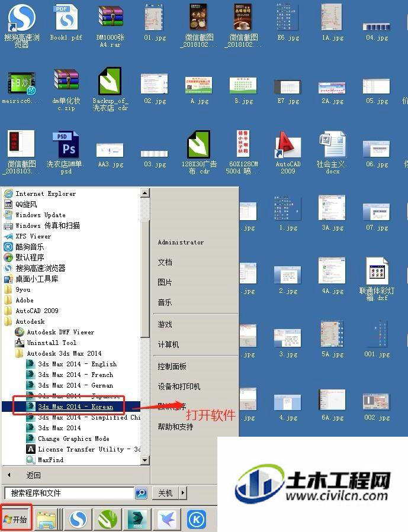This screenshot has height=532, width=408.
Task: Switch to 3ds Max on the taskbar
Action: coord(137,519)
